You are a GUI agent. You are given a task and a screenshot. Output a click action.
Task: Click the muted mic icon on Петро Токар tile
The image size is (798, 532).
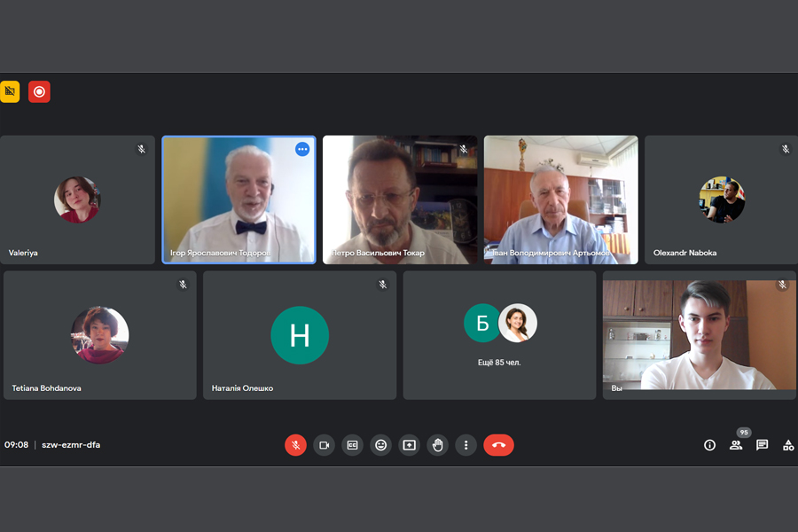click(463, 149)
